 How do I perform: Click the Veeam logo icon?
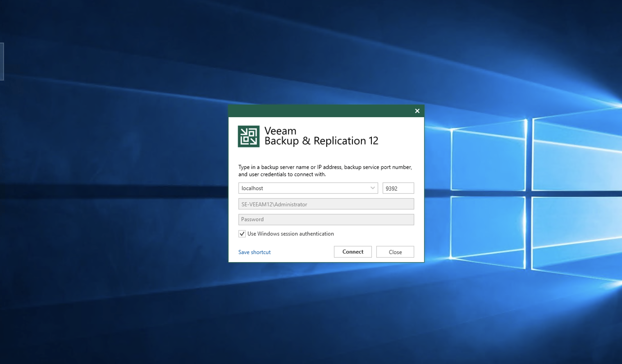coord(249,136)
